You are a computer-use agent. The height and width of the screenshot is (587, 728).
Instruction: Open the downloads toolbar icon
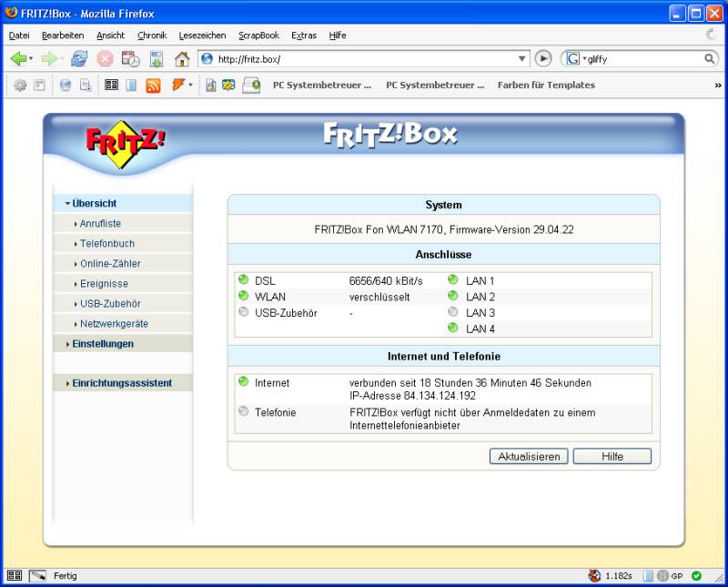coord(157,59)
